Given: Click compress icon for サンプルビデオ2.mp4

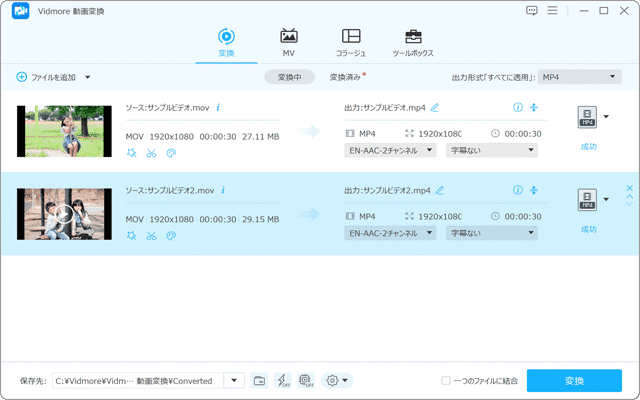Looking at the screenshot, I should click(533, 190).
